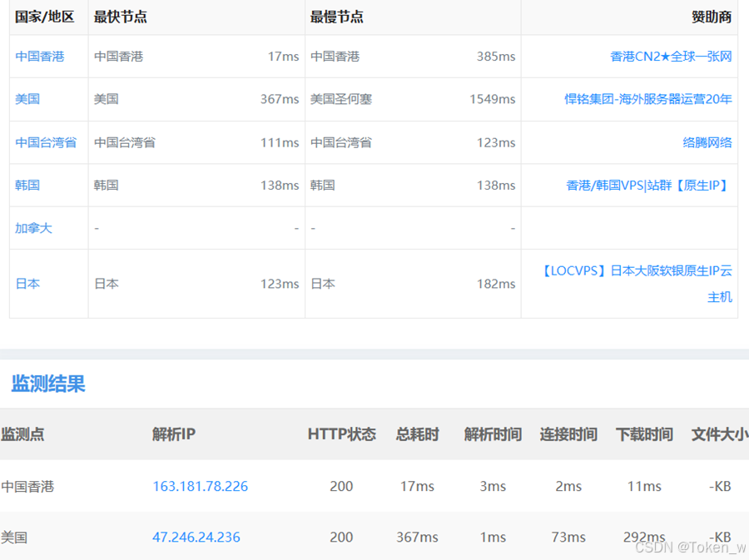Open the 美国 region link

pyautogui.click(x=27, y=99)
